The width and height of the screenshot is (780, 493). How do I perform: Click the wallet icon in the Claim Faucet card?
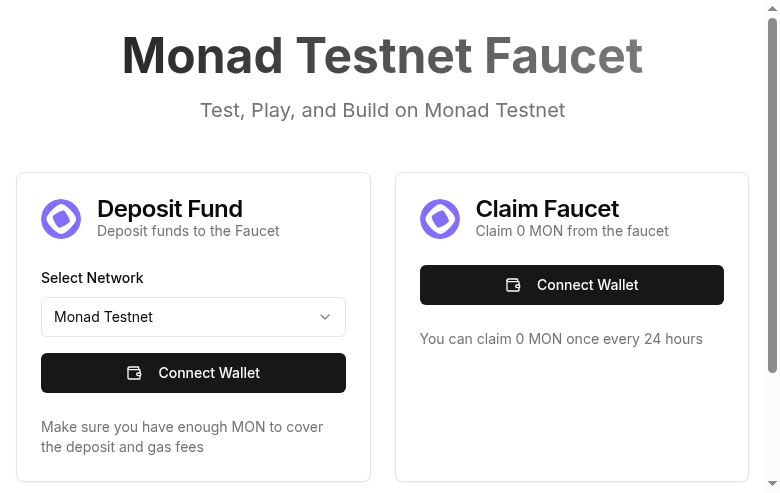(x=513, y=285)
